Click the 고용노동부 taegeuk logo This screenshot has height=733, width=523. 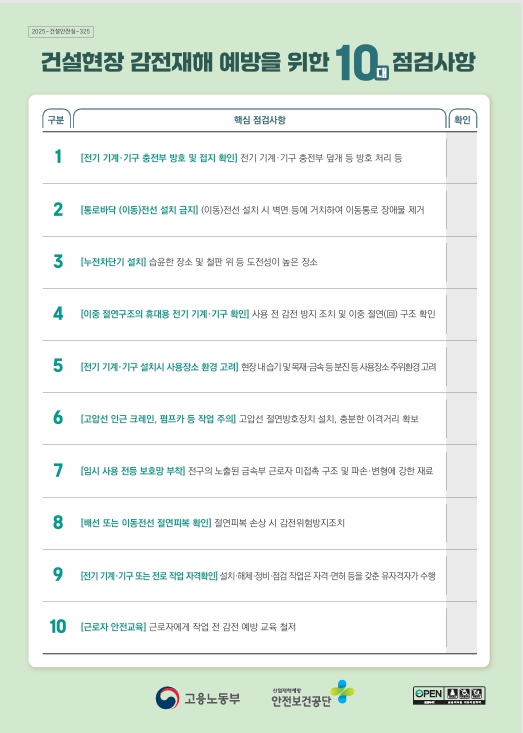point(167,698)
